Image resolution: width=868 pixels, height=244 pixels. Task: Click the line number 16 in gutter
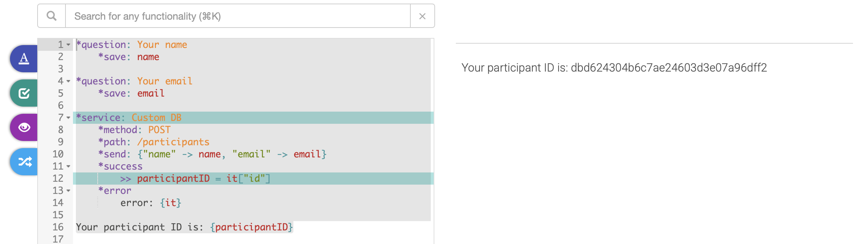click(58, 227)
